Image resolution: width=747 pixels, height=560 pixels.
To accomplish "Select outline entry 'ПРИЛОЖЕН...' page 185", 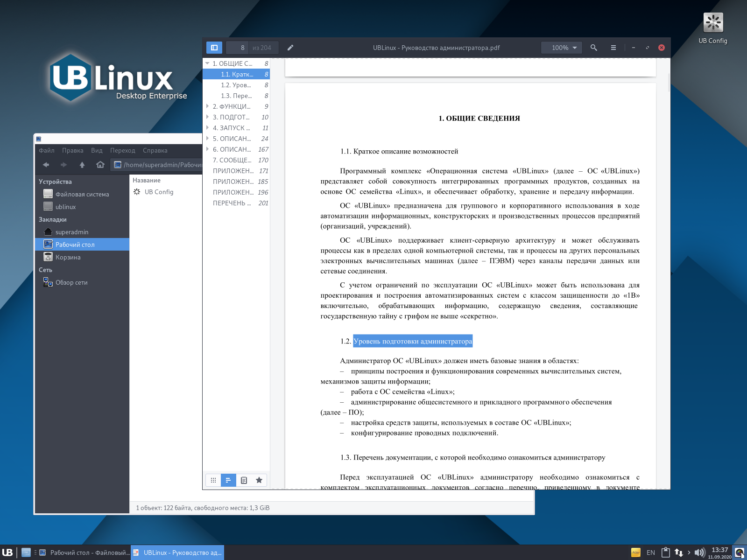I will [236, 182].
